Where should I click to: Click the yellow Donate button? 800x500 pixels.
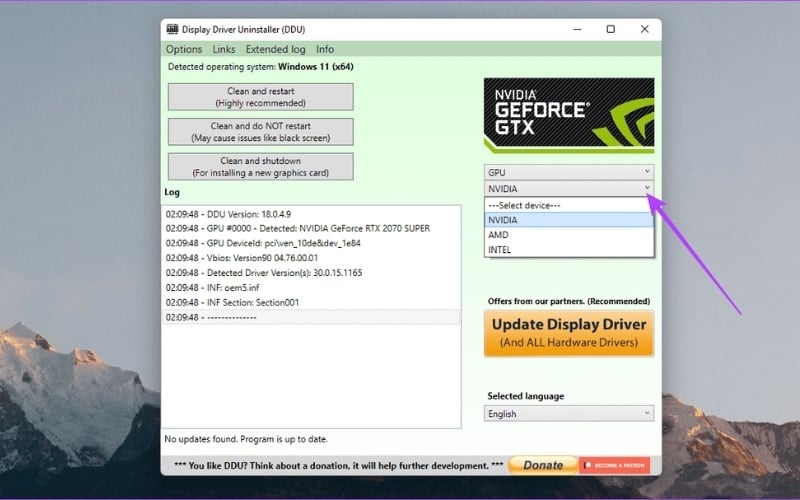pyautogui.click(x=543, y=465)
